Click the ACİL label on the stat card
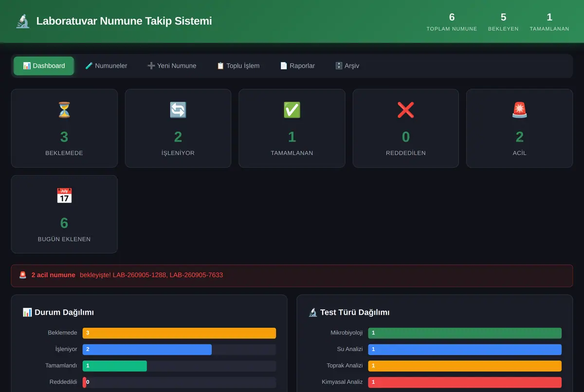 [x=520, y=153]
